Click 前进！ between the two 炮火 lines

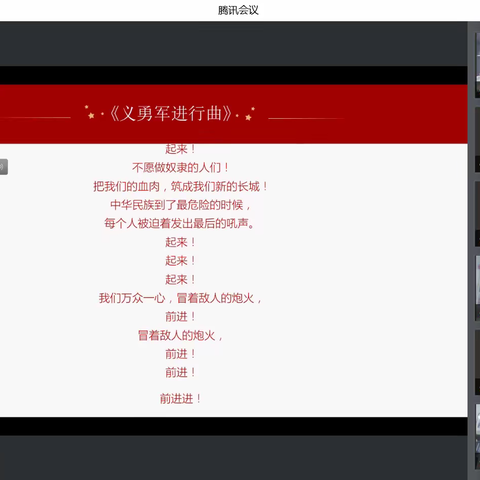click(180, 317)
